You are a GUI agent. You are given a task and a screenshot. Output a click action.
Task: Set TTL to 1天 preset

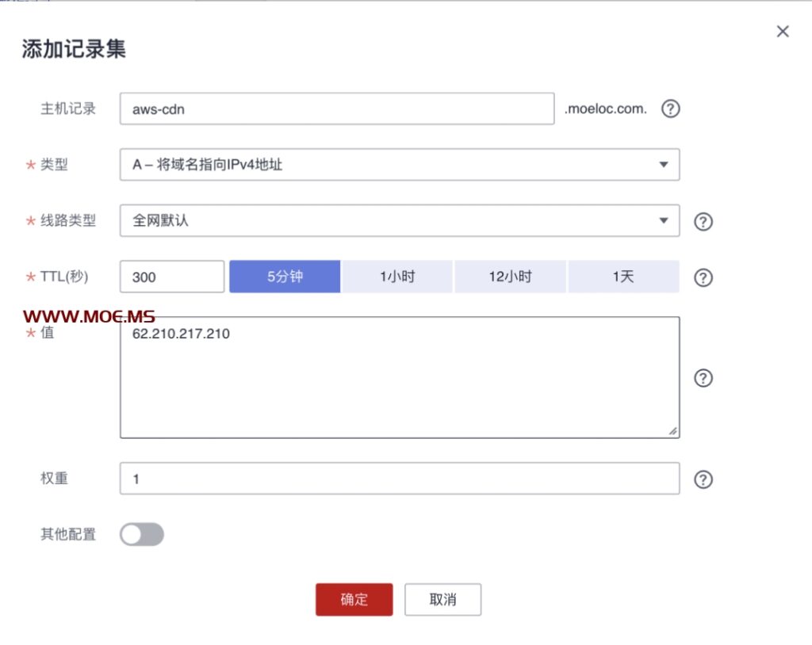click(623, 277)
